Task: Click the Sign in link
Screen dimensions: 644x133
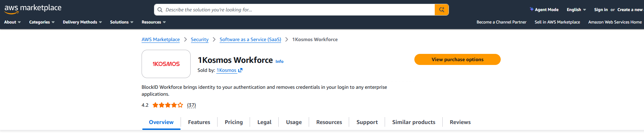Action: point(601,10)
